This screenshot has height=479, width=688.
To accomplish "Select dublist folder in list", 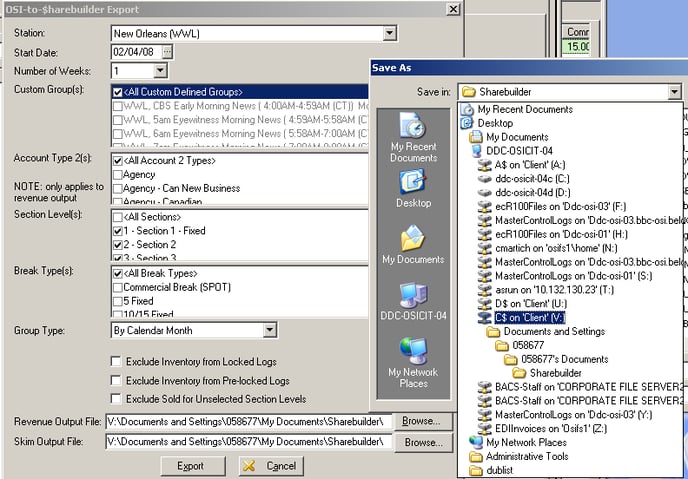I will click(x=491, y=470).
